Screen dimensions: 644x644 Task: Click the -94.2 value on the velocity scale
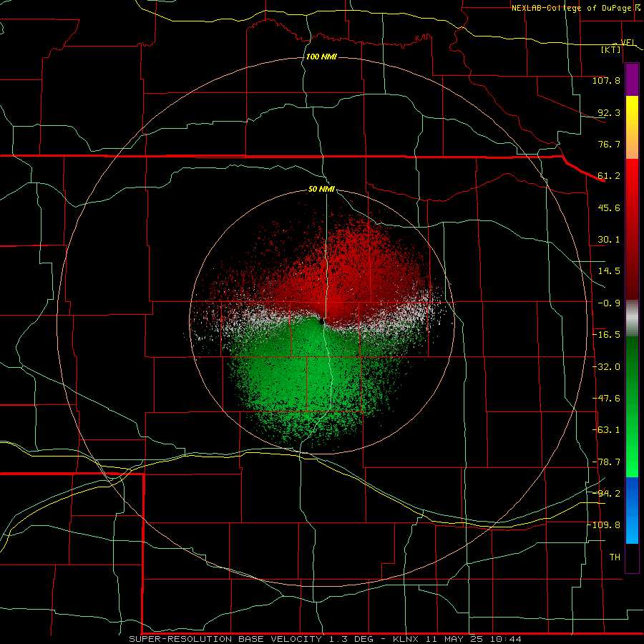[x=606, y=493]
